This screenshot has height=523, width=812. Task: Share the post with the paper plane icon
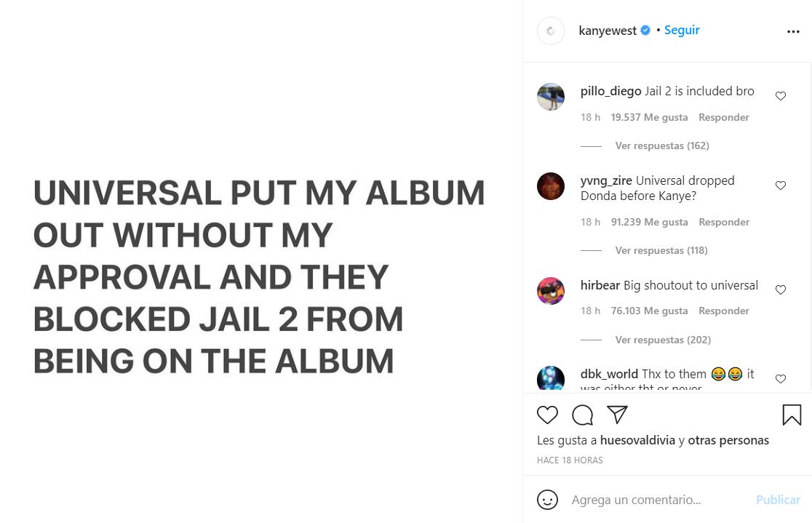pyautogui.click(x=617, y=415)
